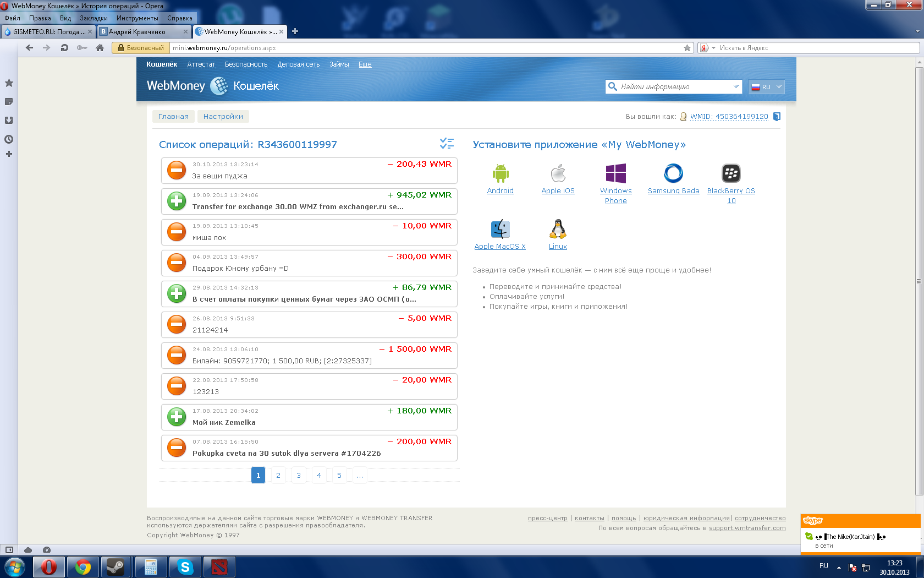Switch to the GISMETEO.RU tab
Screen dimensions: 924x578
pos(48,32)
